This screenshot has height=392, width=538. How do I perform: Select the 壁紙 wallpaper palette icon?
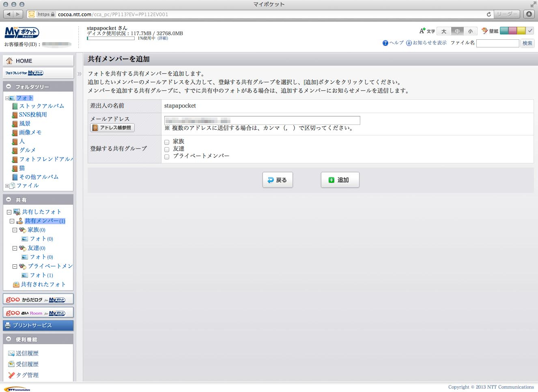484,30
